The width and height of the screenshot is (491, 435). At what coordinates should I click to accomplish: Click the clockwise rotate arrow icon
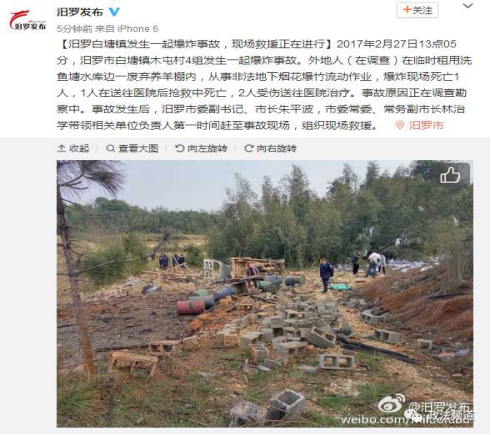(249, 148)
